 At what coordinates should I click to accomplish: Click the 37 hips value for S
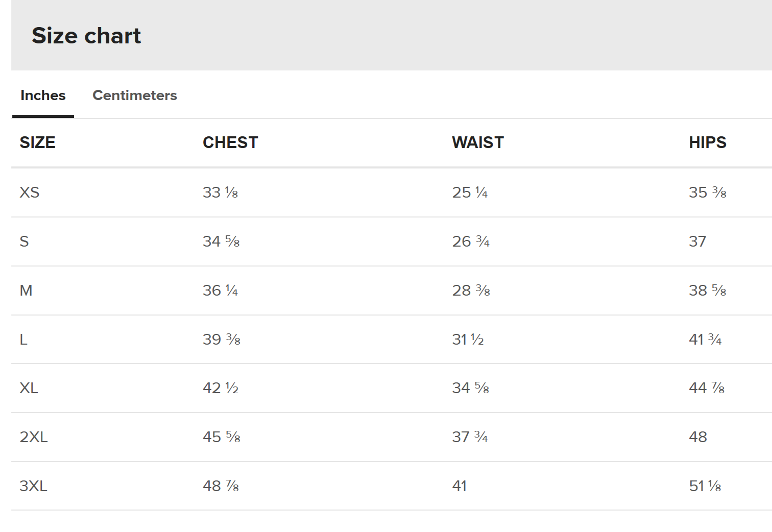pos(697,241)
